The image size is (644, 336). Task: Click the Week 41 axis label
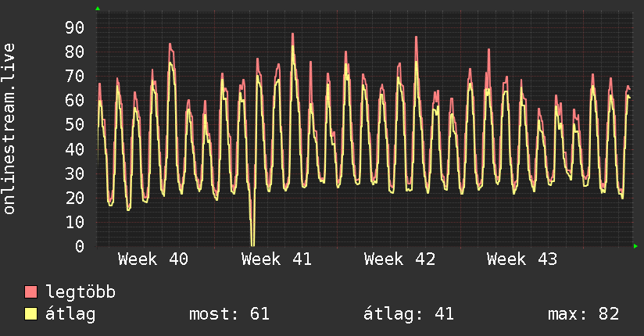pyautogui.click(x=277, y=259)
